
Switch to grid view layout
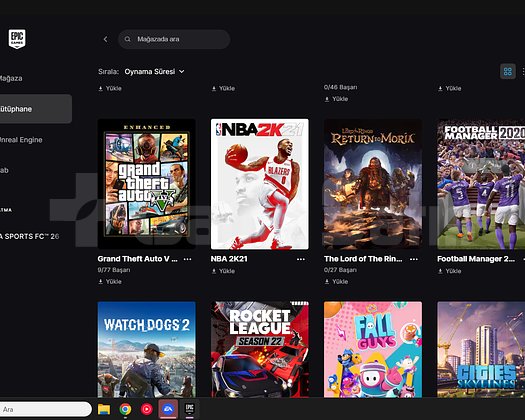[508, 71]
